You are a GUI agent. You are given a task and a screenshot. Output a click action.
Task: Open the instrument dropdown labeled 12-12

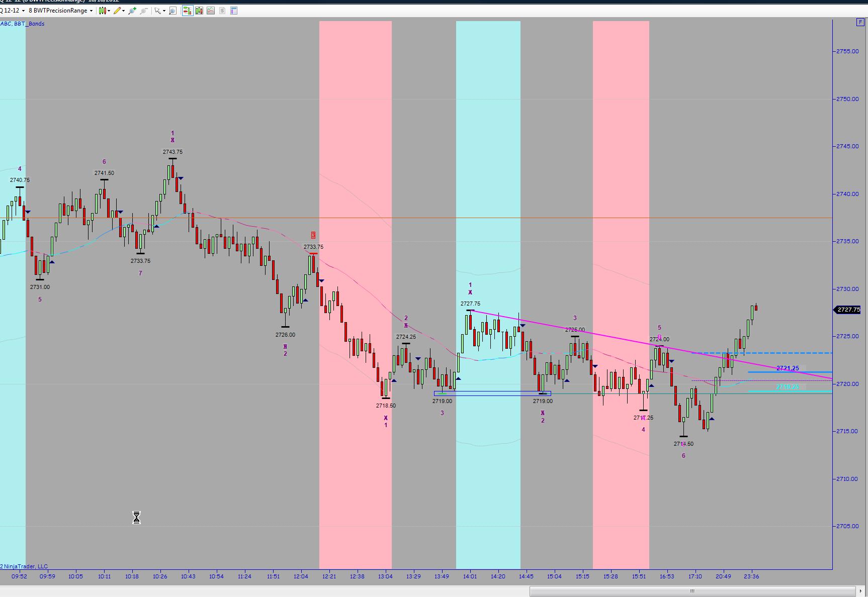13,11
